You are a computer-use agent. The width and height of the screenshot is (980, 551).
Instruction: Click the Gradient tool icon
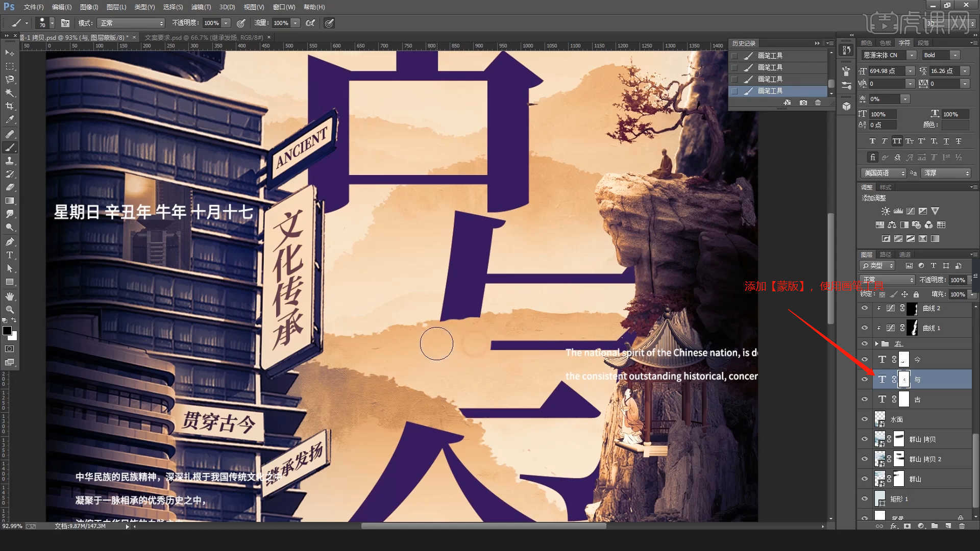click(x=10, y=201)
